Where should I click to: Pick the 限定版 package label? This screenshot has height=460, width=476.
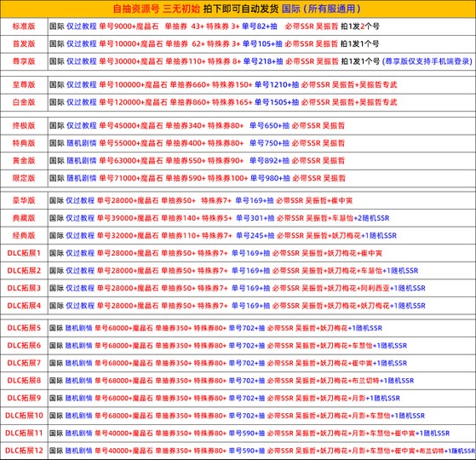[x=24, y=178]
